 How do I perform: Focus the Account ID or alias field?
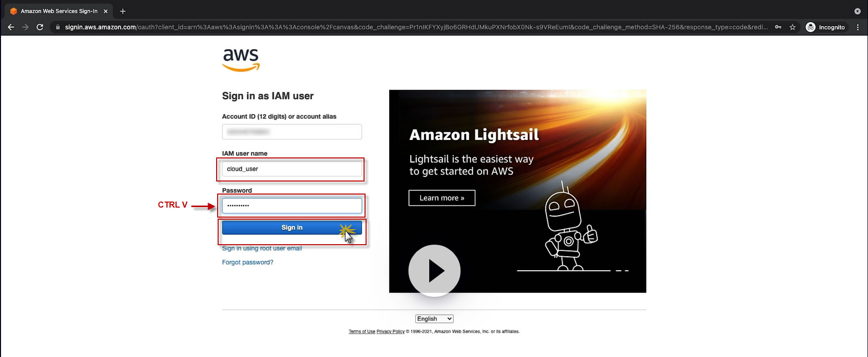point(292,132)
